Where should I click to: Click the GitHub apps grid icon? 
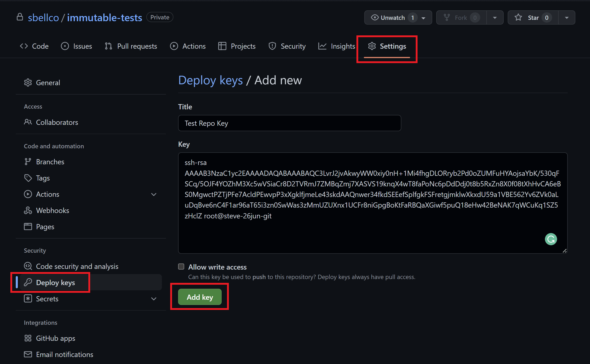point(28,338)
